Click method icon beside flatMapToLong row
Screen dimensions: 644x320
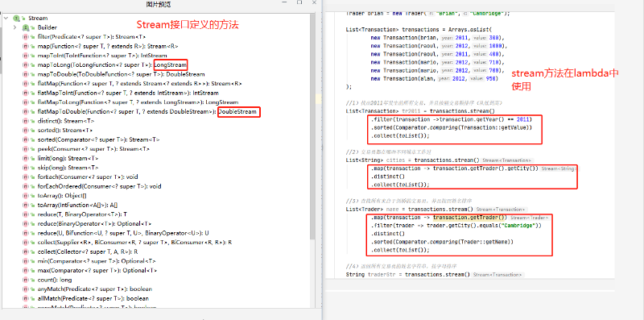coord(26,102)
